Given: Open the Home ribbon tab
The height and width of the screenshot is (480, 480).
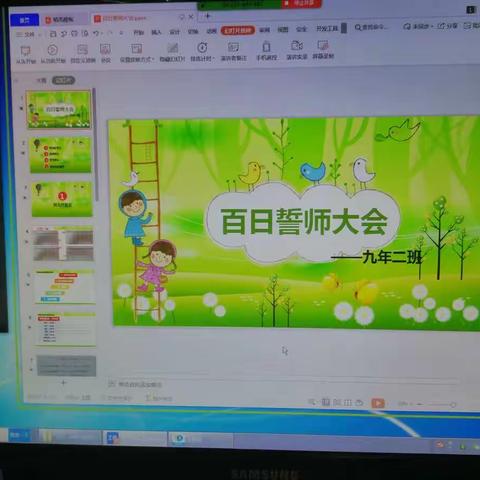Looking at the screenshot, I should pyautogui.click(x=138, y=32).
